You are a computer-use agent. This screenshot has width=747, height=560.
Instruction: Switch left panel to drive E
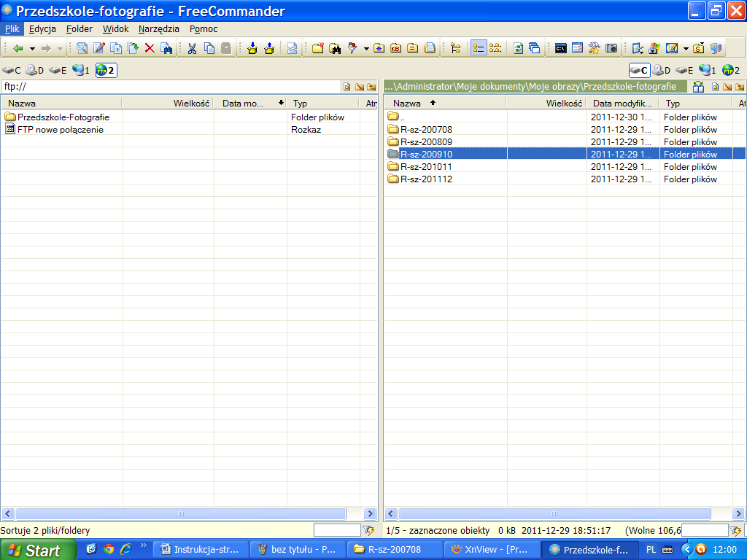pyautogui.click(x=58, y=71)
